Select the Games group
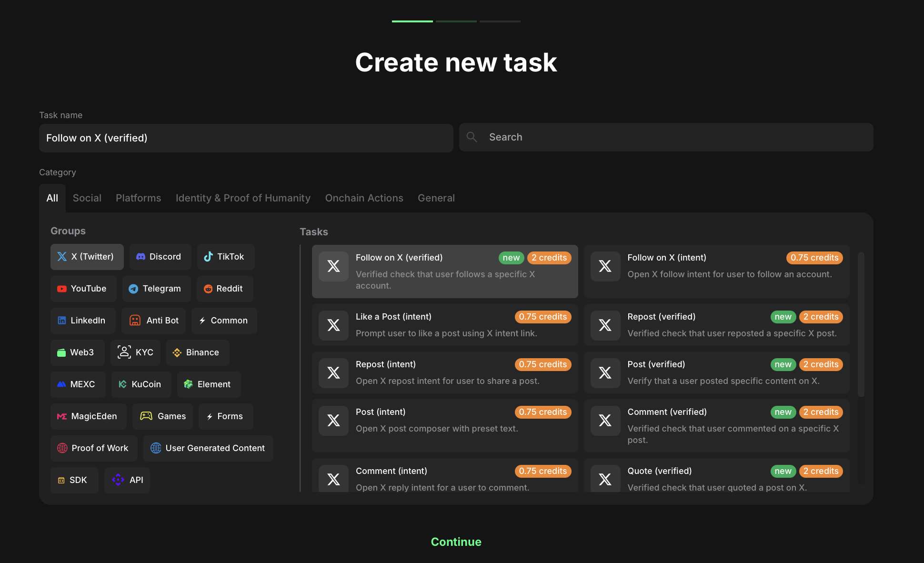 coord(162,416)
